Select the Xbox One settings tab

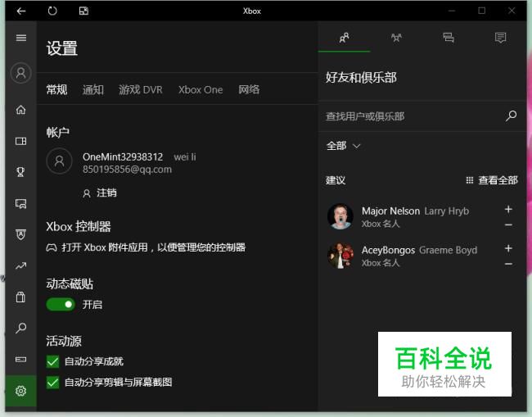(x=201, y=89)
